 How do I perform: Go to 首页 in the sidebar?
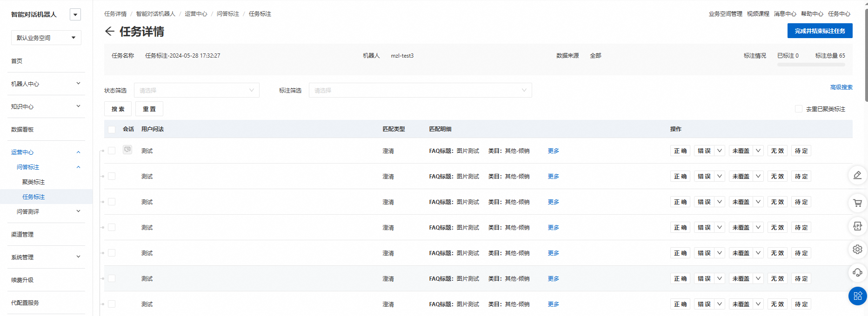tap(17, 61)
